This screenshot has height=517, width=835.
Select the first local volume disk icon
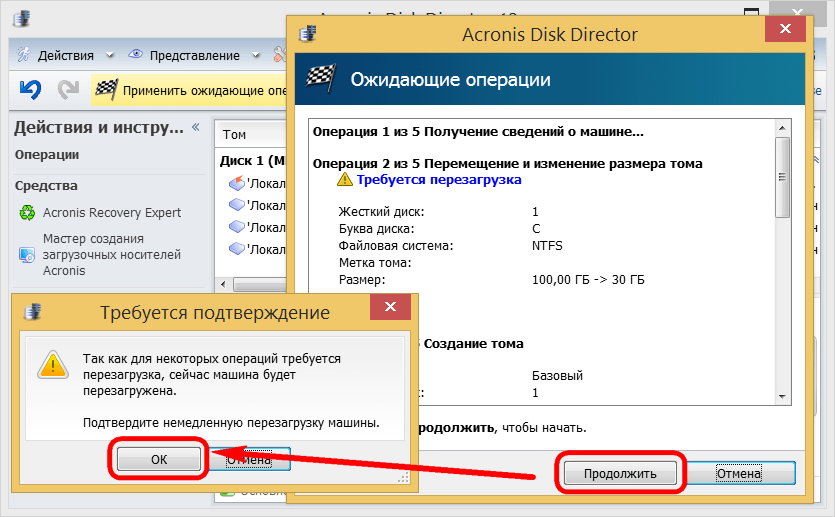tap(236, 183)
